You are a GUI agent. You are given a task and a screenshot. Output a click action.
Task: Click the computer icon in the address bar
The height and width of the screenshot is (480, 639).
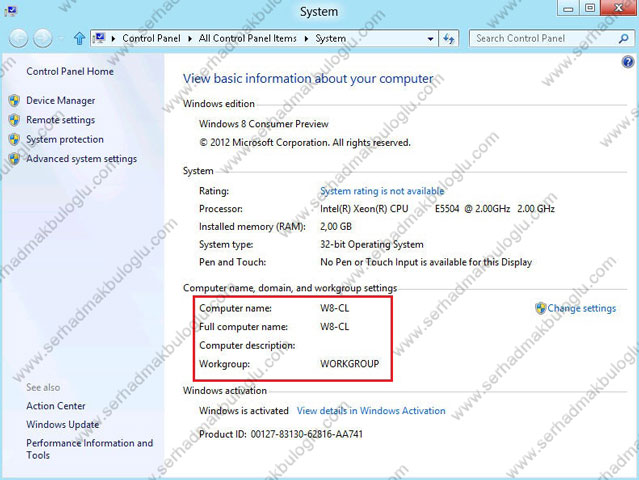click(99, 38)
